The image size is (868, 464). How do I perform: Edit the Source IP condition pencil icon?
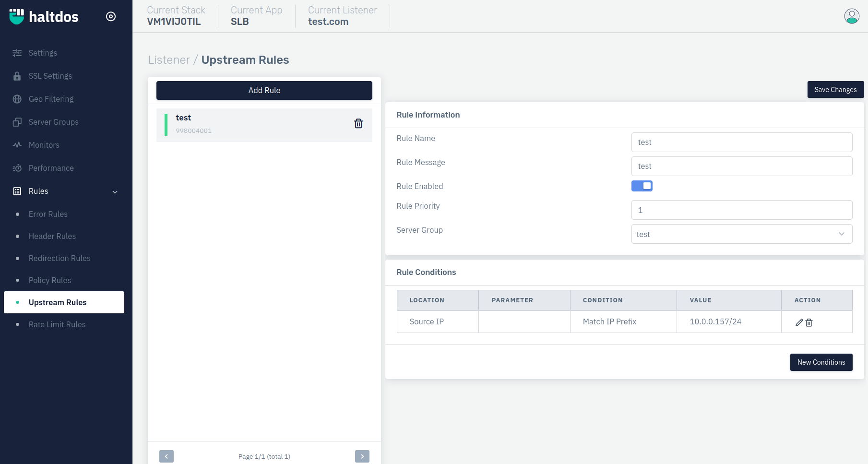coord(799,322)
